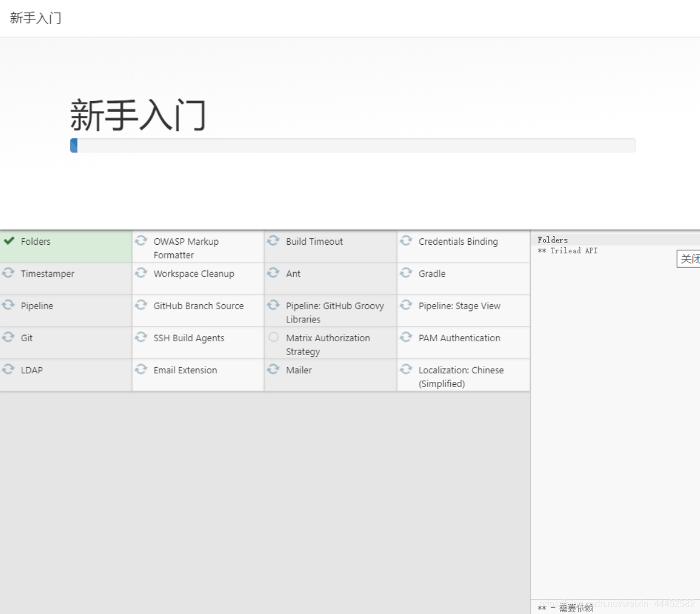
Task: Select the Localization: Chinese (Simplified) label
Action: pos(461,377)
